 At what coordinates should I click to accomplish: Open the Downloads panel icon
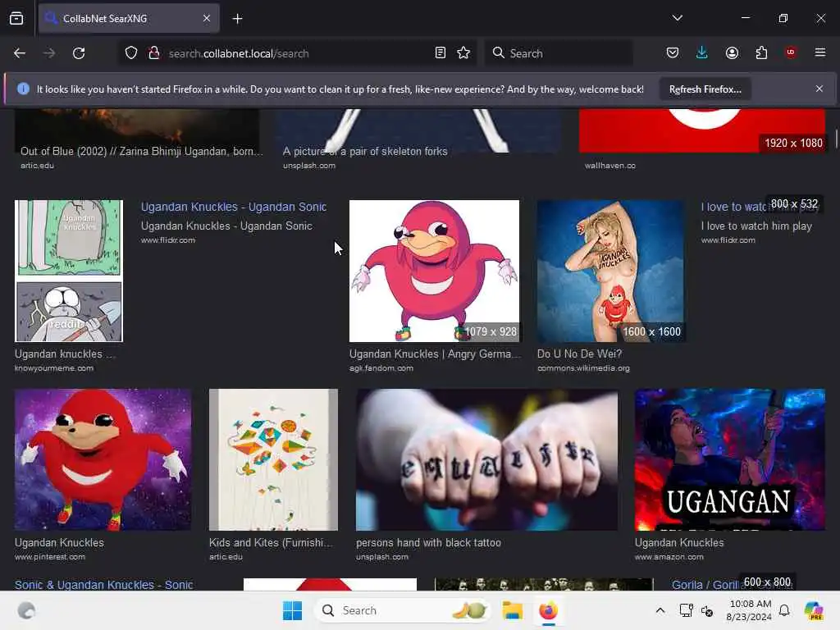[702, 52]
